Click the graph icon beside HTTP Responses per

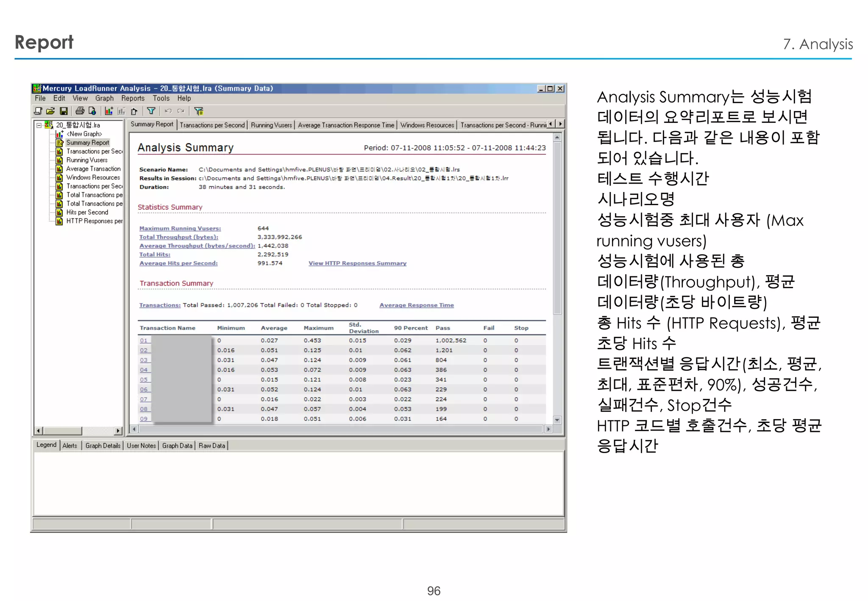pos(60,221)
